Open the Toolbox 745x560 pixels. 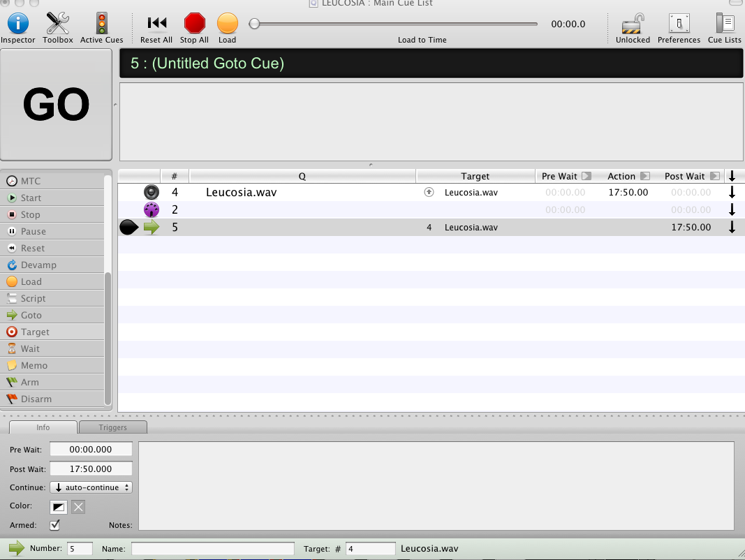(x=57, y=24)
